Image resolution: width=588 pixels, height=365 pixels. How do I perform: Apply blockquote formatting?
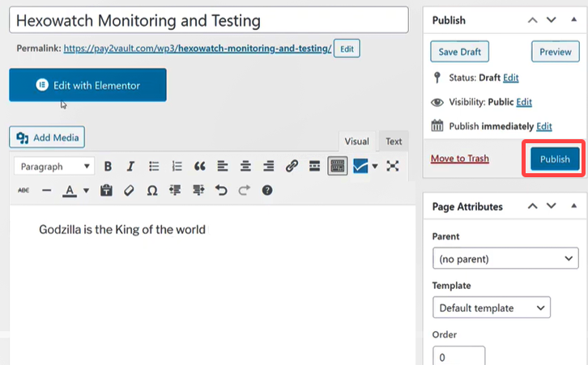tap(199, 166)
